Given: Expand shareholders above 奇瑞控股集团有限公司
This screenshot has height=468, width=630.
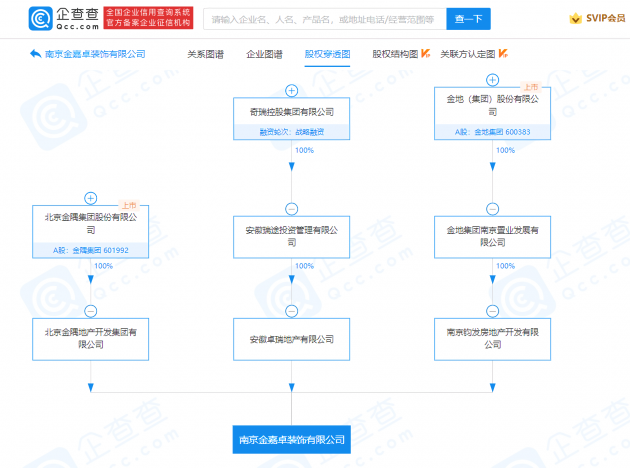Looking at the screenshot, I should [291, 91].
